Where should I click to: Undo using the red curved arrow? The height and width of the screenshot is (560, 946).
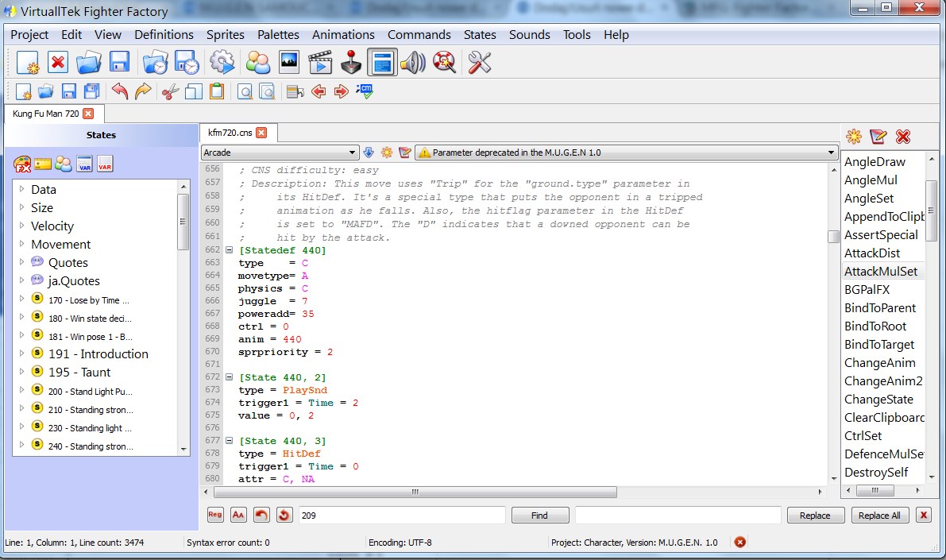pos(120,91)
